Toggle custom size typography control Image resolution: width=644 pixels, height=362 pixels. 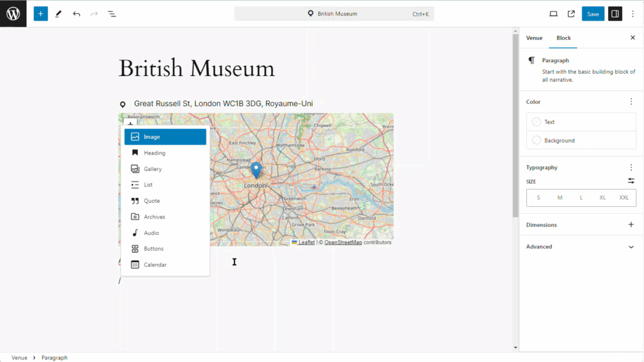pos(631,181)
